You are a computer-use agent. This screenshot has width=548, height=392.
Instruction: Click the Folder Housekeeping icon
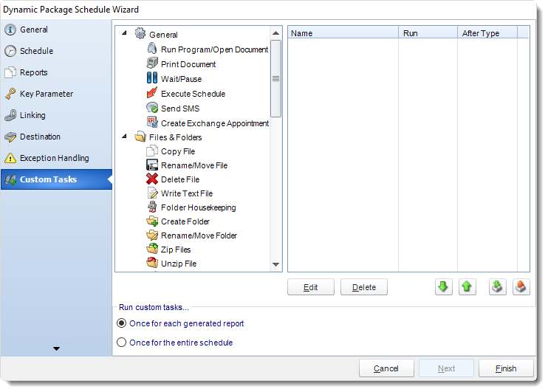tap(152, 207)
